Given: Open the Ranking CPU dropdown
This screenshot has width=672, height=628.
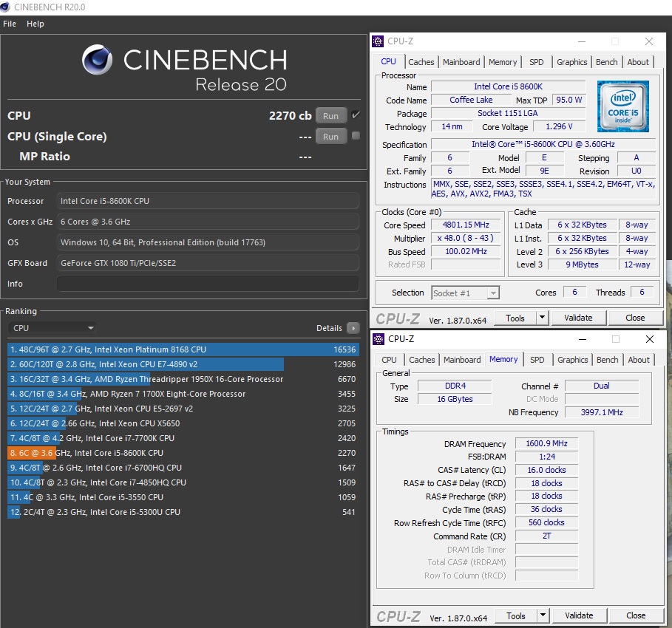Looking at the screenshot, I should (52, 328).
